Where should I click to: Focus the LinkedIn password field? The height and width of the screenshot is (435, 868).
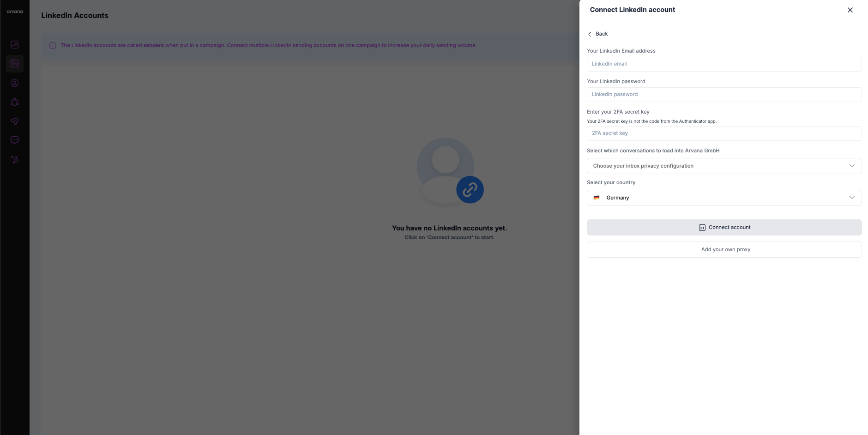pos(724,95)
